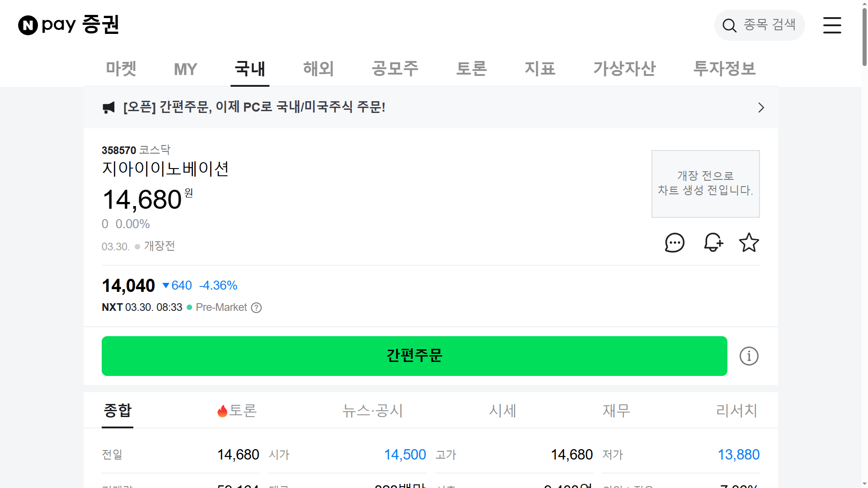Click the 저가 price 13,880 link
The width and height of the screenshot is (868, 488).
[x=739, y=455]
